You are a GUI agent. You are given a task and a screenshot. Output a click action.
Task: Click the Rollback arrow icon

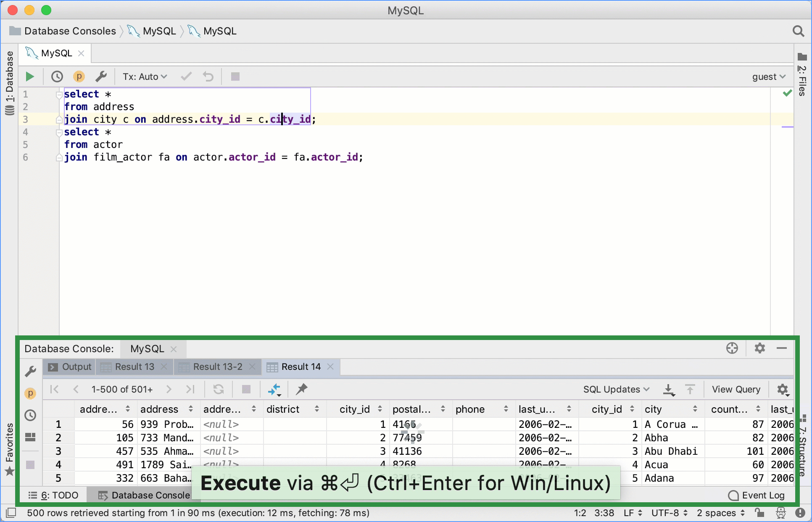tap(208, 76)
